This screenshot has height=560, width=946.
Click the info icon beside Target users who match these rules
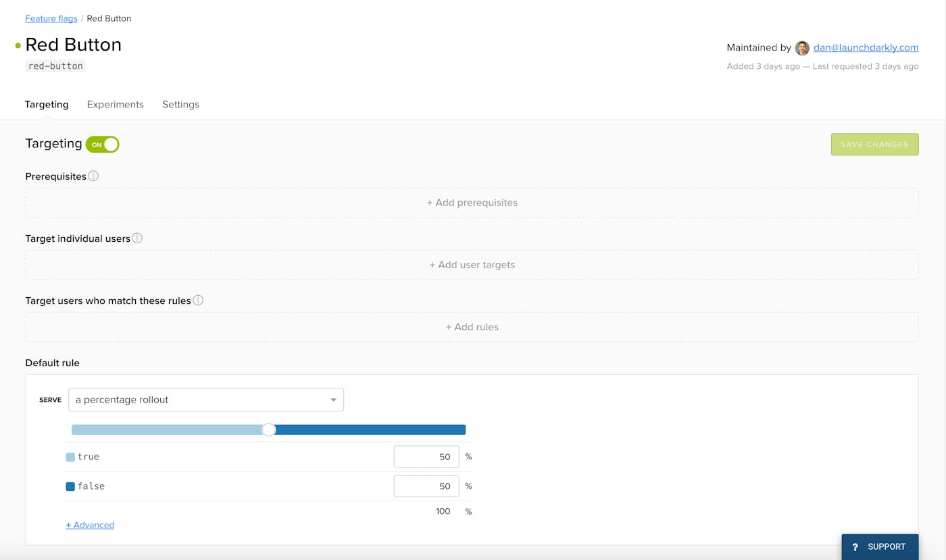(x=198, y=301)
